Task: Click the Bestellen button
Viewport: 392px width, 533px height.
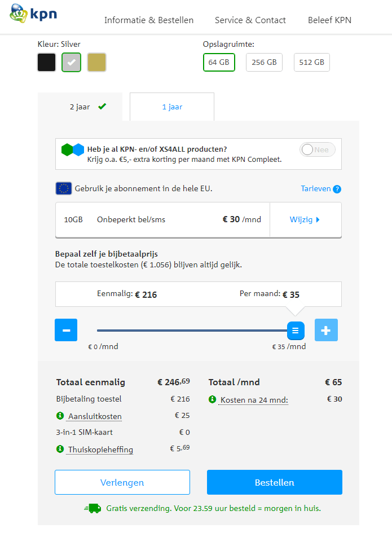Action: click(x=274, y=482)
